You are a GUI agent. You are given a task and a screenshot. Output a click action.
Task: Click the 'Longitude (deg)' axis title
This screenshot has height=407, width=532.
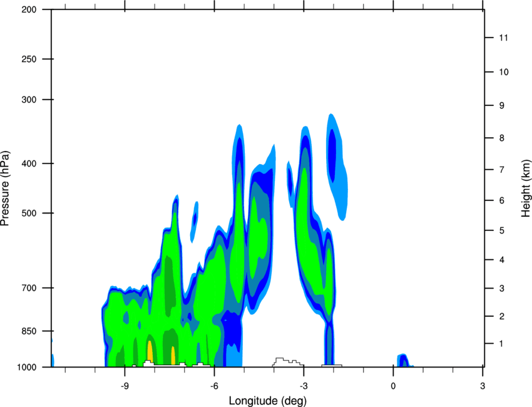268,401
